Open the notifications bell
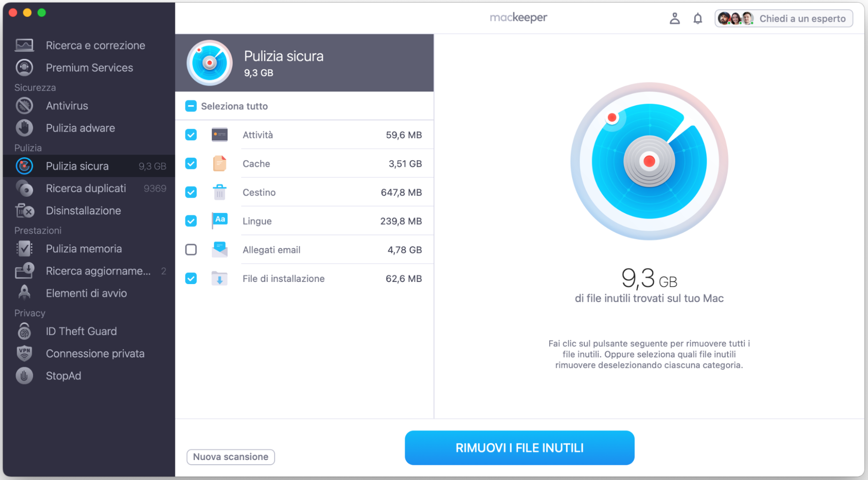Viewport: 868px width, 480px height. (x=698, y=18)
